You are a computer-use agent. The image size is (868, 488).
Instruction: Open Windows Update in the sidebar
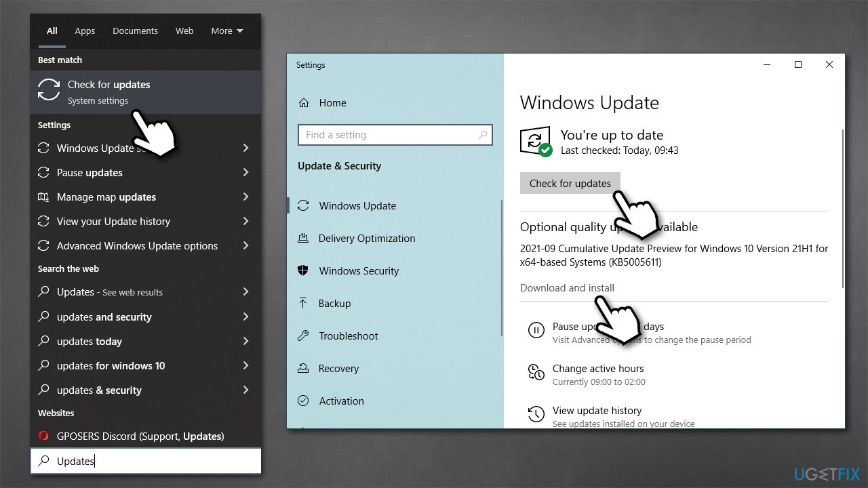(x=357, y=205)
